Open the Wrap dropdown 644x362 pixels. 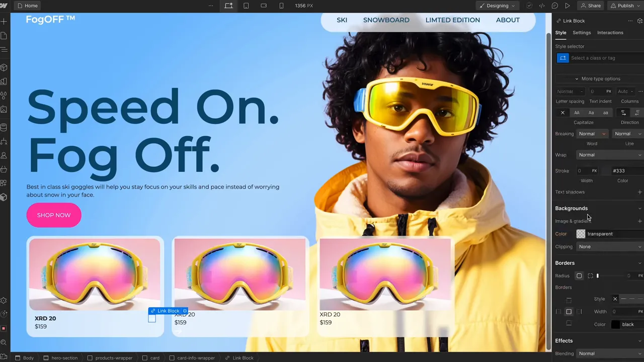[610, 155]
